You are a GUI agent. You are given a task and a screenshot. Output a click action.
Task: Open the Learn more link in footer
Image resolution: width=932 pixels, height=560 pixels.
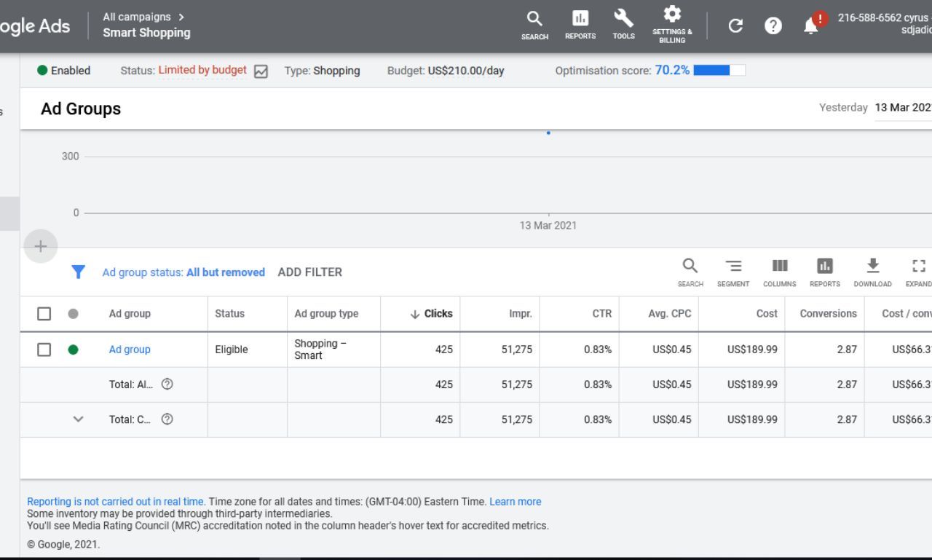coord(516,502)
